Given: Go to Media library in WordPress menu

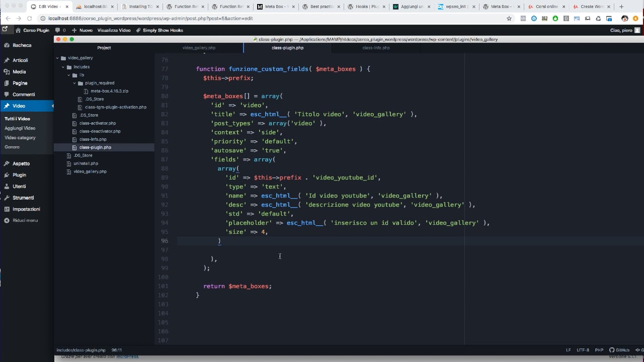Looking at the screenshot, I should coord(19,72).
